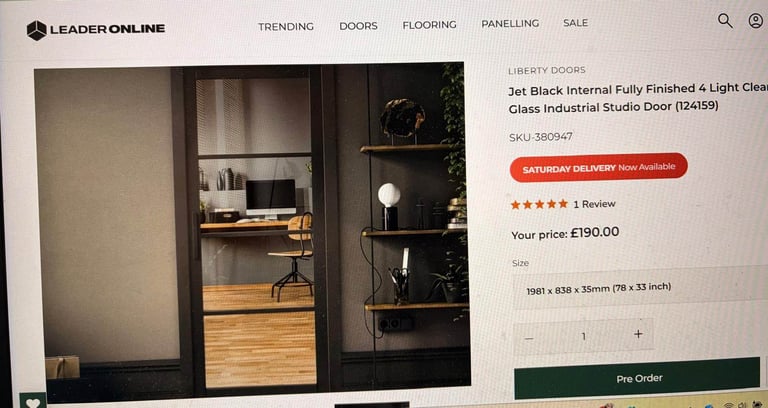
Task: Open the user account icon
Action: coord(755,21)
